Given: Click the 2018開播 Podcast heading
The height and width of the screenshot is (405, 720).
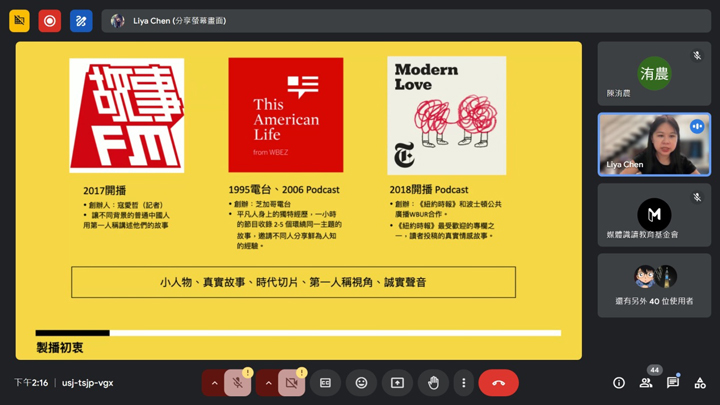Looking at the screenshot, I should point(429,189).
